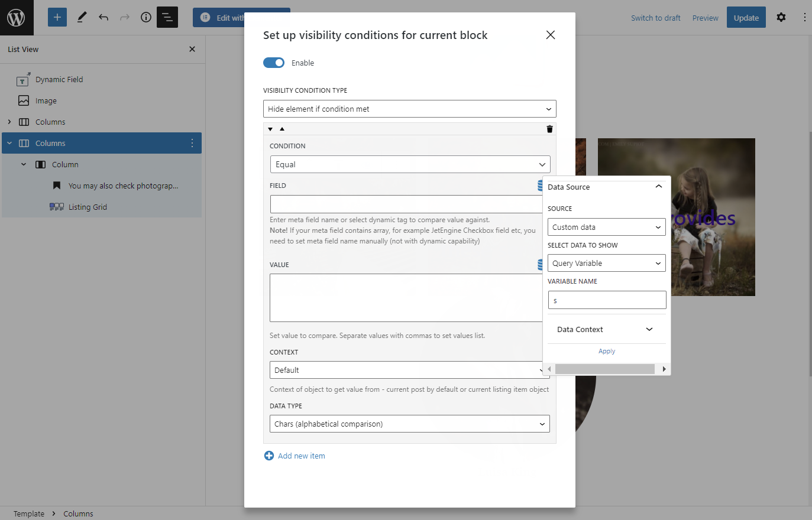Open the three-dot options menu in top bar
Screen dimensions: 812x520
tap(804, 17)
